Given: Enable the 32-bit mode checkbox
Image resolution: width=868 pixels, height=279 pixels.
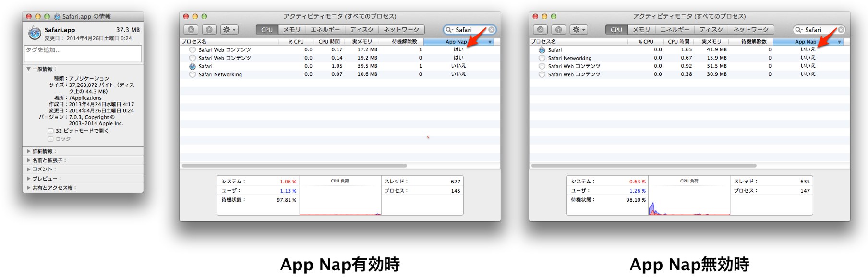Looking at the screenshot, I should coord(51,131).
